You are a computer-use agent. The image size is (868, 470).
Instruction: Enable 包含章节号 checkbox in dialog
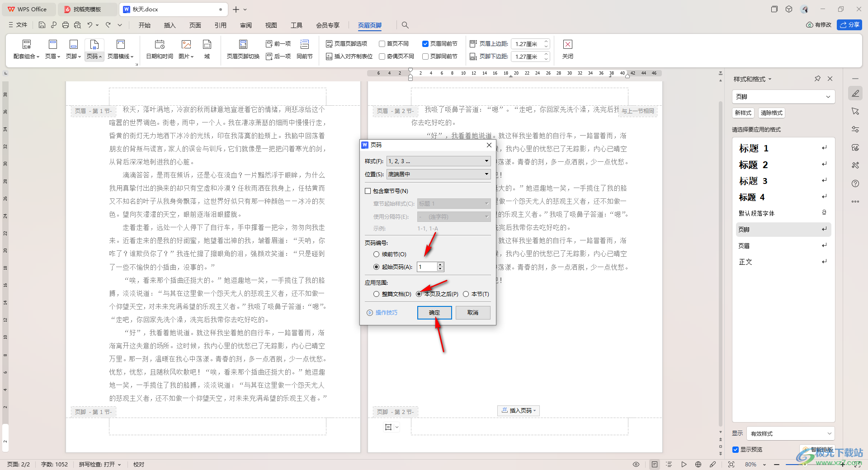(368, 191)
